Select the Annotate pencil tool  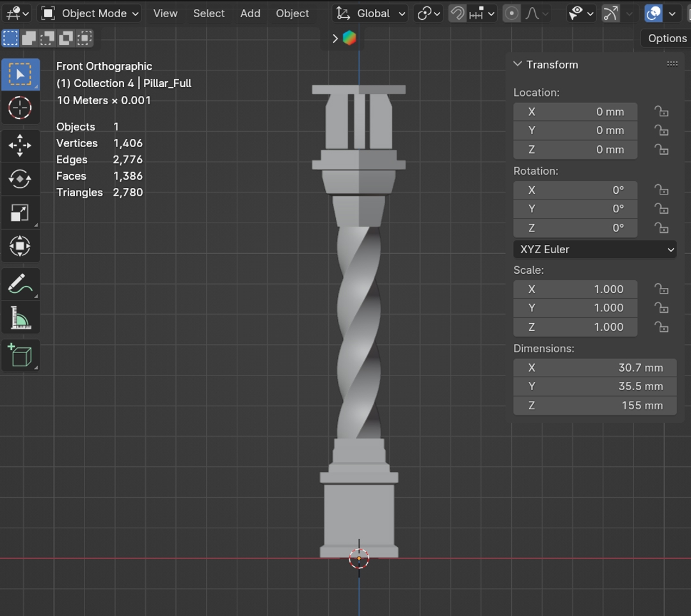click(20, 284)
